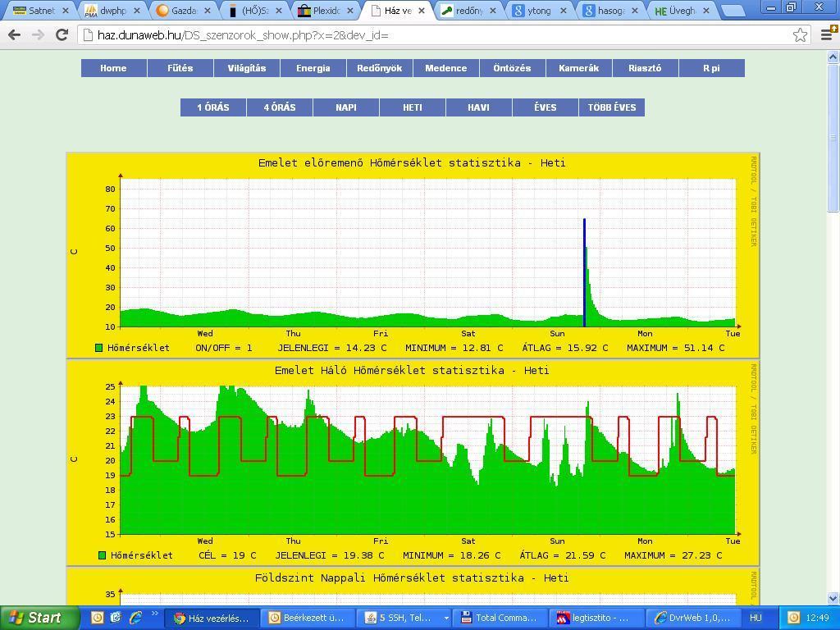Launch Internet Explorer from quick launch
Image resolution: width=840 pixels, height=630 pixels.
pos(135,618)
